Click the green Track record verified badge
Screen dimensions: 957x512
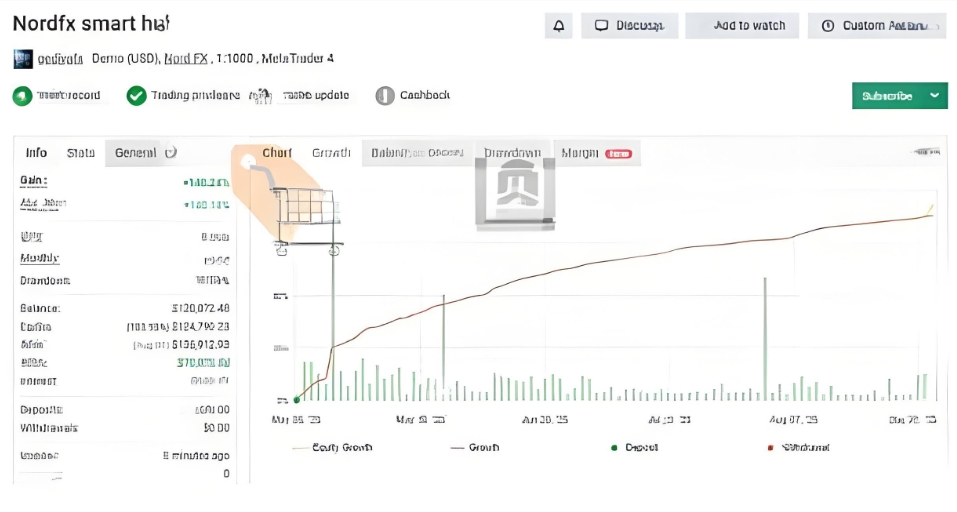click(x=22, y=96)
